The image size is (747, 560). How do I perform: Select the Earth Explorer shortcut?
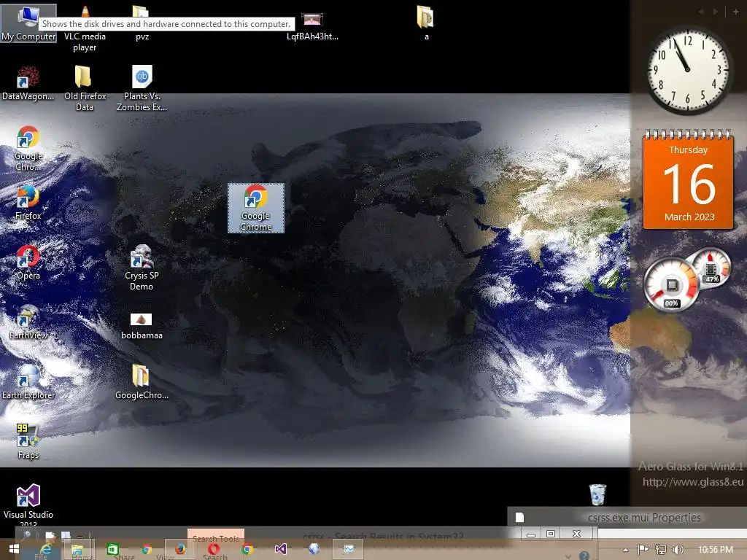click(x=28, y=382)
